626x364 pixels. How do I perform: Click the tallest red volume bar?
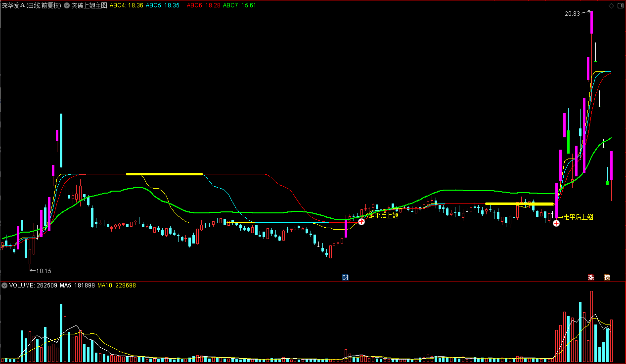(x=591, y=326)
